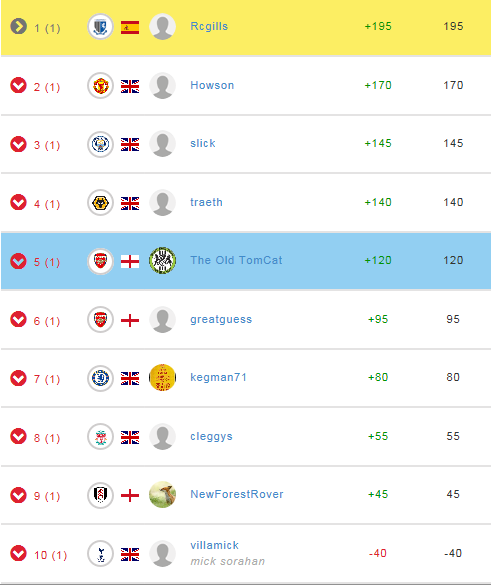The height and width of the screenshot is (585, 491).
Task: Expand the rank 5 row's red chevron
Action: [18, 261]
